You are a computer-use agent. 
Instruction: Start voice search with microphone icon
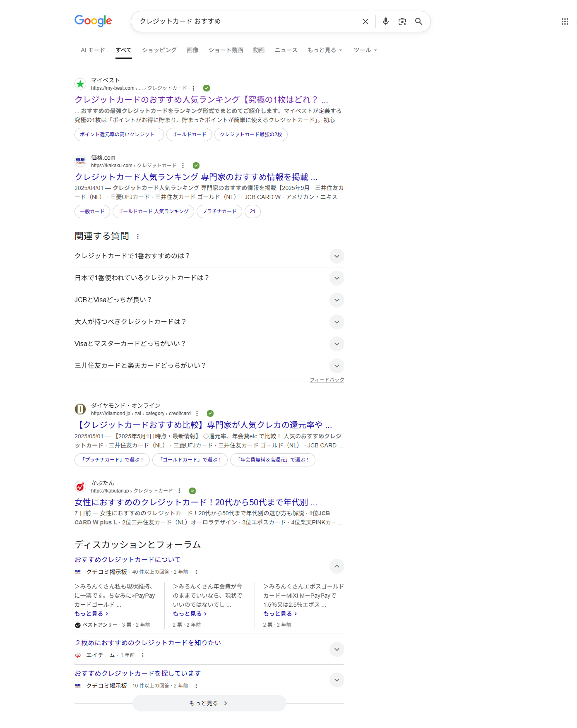[x=385, y=22]
